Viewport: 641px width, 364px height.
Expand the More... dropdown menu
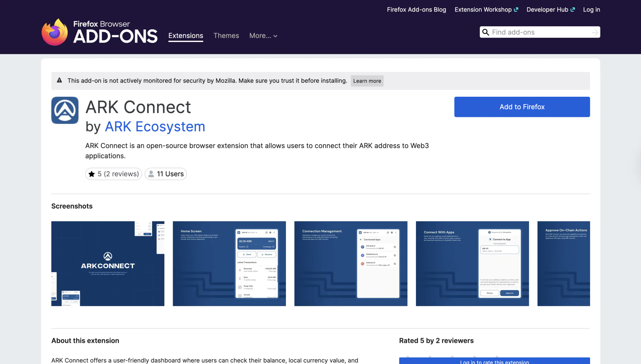tap(263, 36)
